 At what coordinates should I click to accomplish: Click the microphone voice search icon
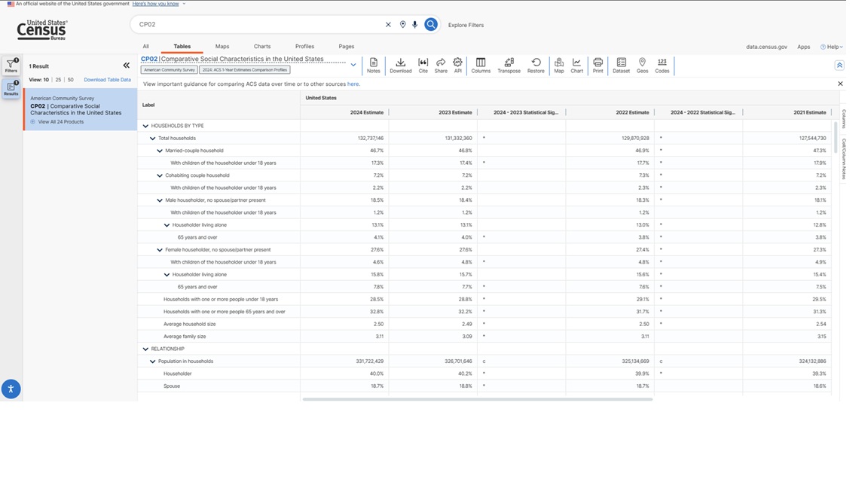pyautogui.click(x=414, y=24)
